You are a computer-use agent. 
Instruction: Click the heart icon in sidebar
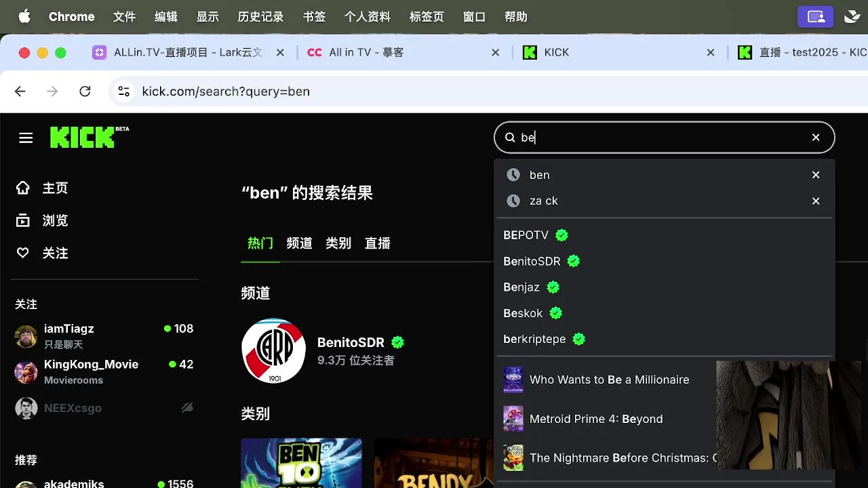[x=23, y=253]
